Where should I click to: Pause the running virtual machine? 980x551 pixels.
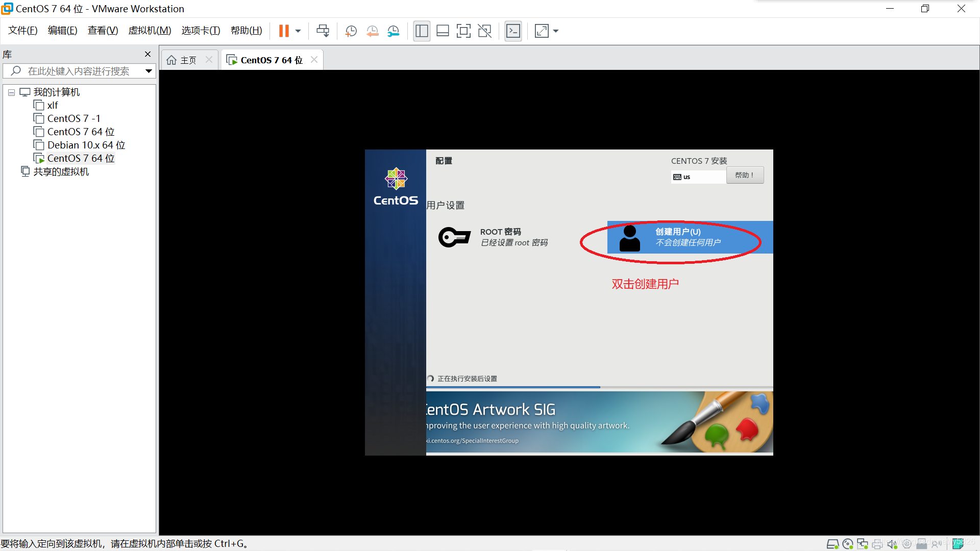tap(284, 31)
